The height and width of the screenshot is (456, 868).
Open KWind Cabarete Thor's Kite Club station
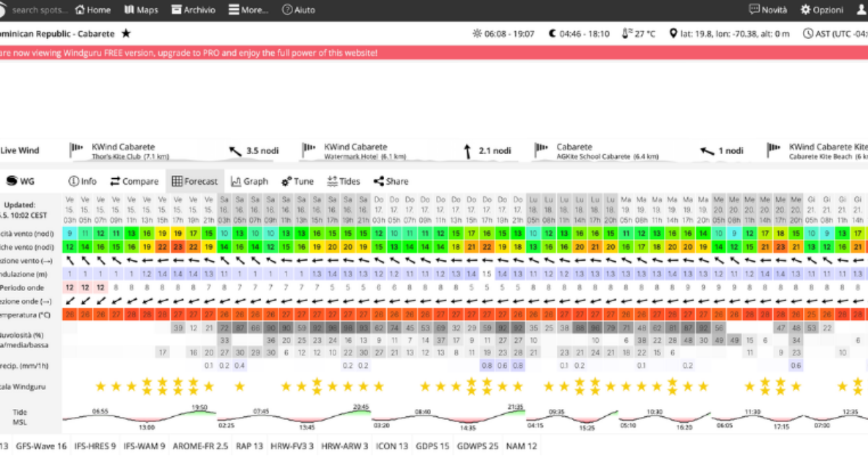pyautogui.click(x=130, y=151)
